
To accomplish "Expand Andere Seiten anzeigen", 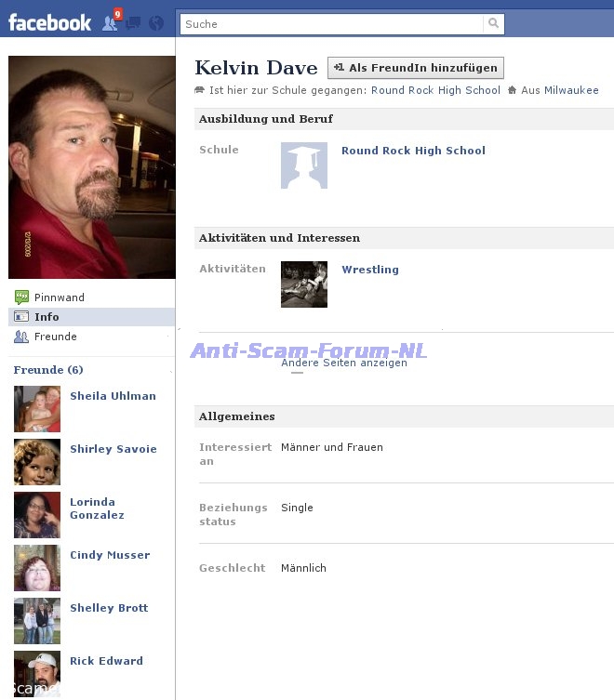I will [x=344, y=363].
